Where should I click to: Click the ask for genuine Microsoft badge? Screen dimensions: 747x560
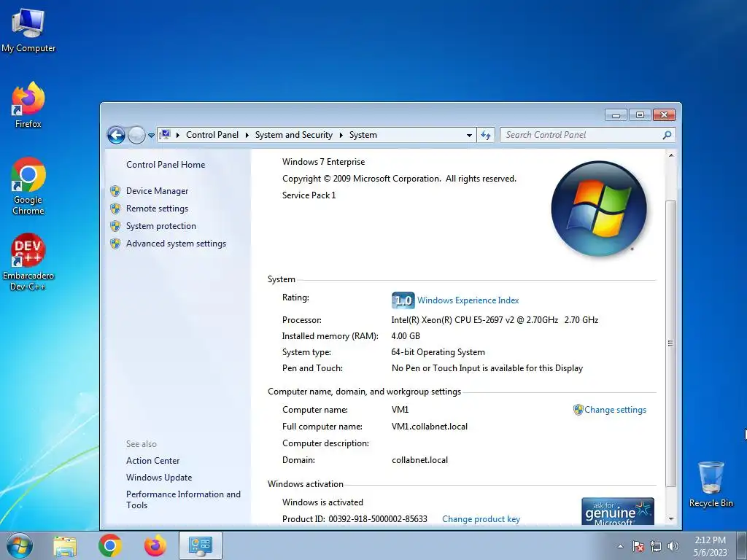tap(617, 511)
